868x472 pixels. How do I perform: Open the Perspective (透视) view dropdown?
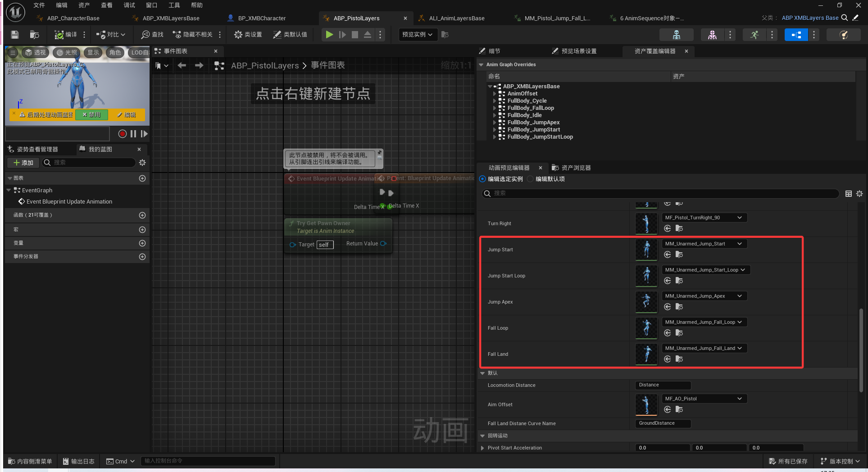pos(36,53)
